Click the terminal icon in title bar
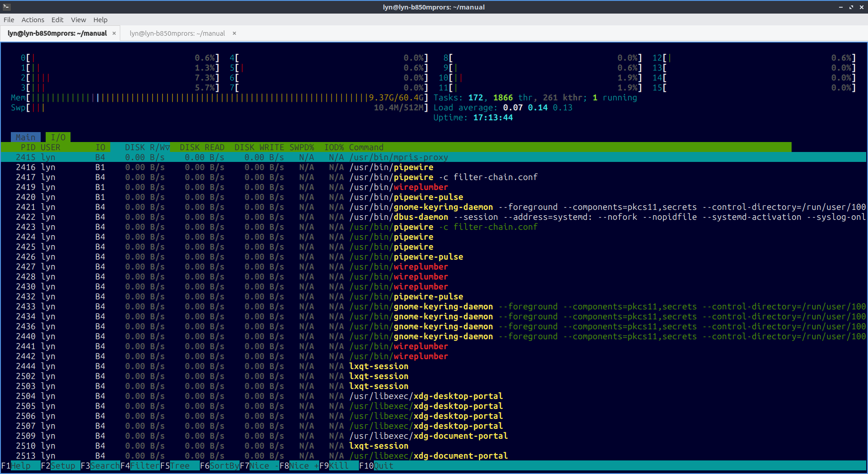 [x=6, y=7]
